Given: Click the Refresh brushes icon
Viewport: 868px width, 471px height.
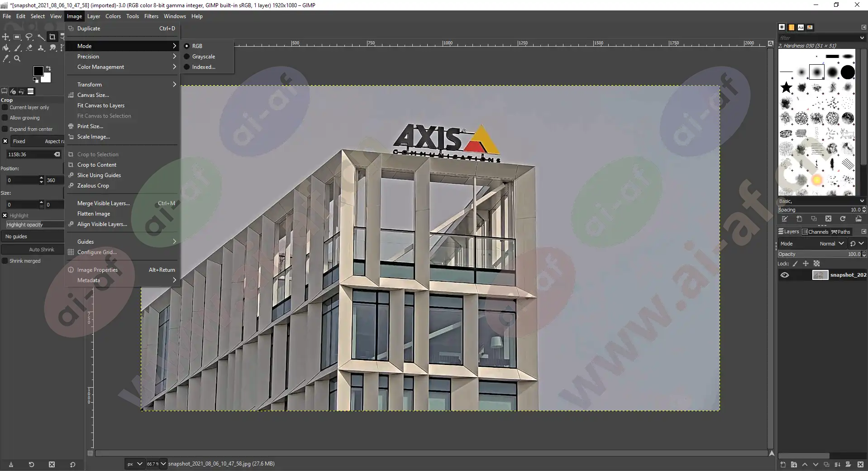Looking at the screenshot, I should (843, 219).
